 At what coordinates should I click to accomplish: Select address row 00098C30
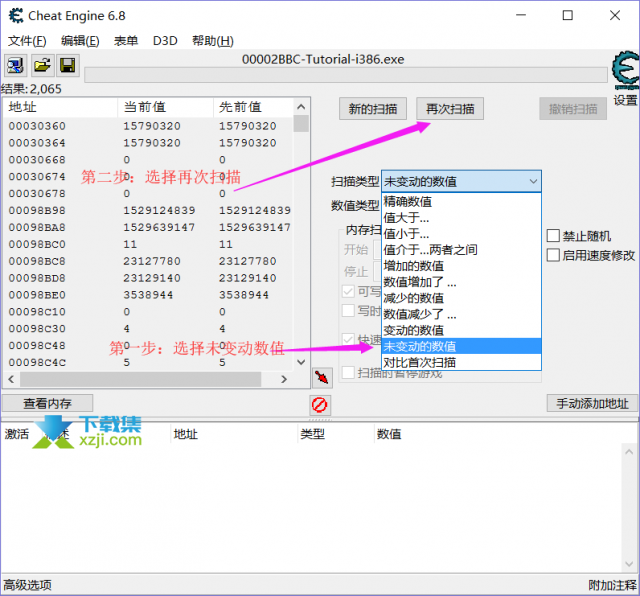pyautogui.click(x=148, y=329)
